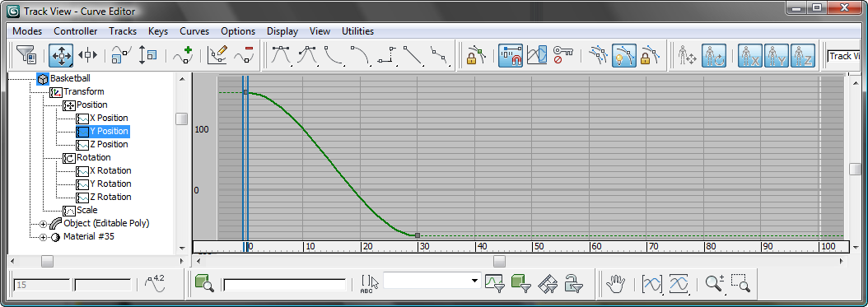The width and height of the screenshot is (868, 307).
Task: Expand the Object (Editable Poly) node
Action: tap(43, 224)
